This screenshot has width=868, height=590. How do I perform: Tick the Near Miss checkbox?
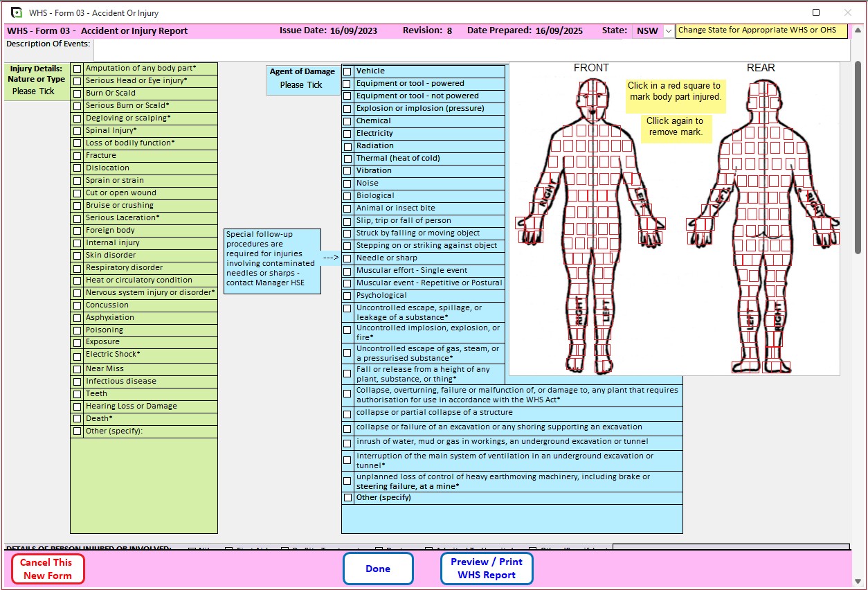pyautogui.click(x=77, y=368)
